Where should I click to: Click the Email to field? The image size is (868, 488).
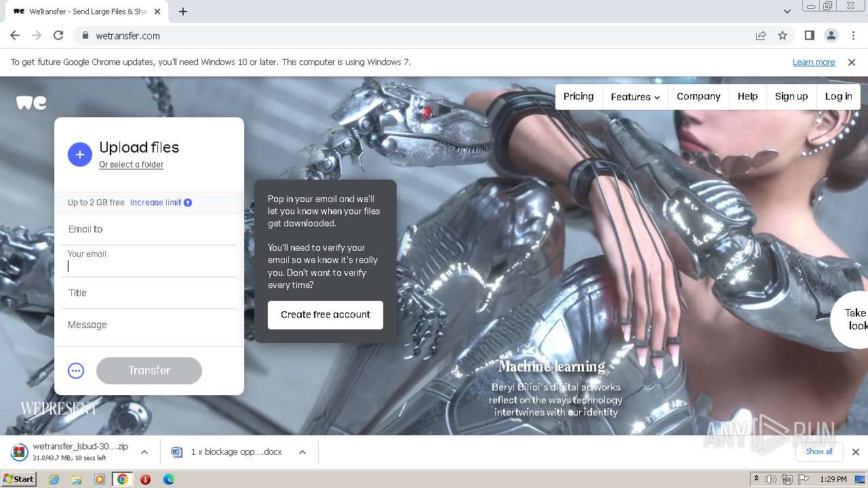click(149, 229)
